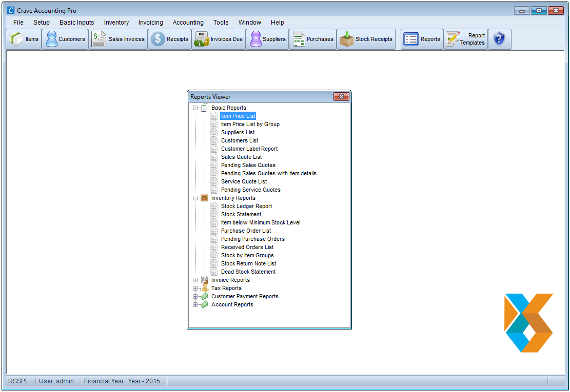Screen dimensions: 570x392
Task: Select the Customer Label Report
Action: (x=249, y=149)
